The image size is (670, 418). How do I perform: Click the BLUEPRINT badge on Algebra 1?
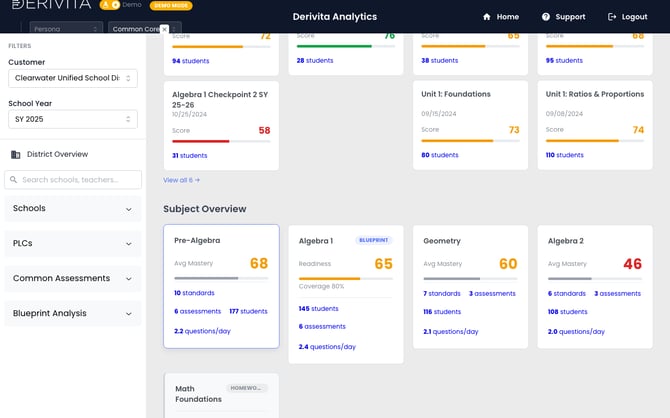[x=373, y=240]
